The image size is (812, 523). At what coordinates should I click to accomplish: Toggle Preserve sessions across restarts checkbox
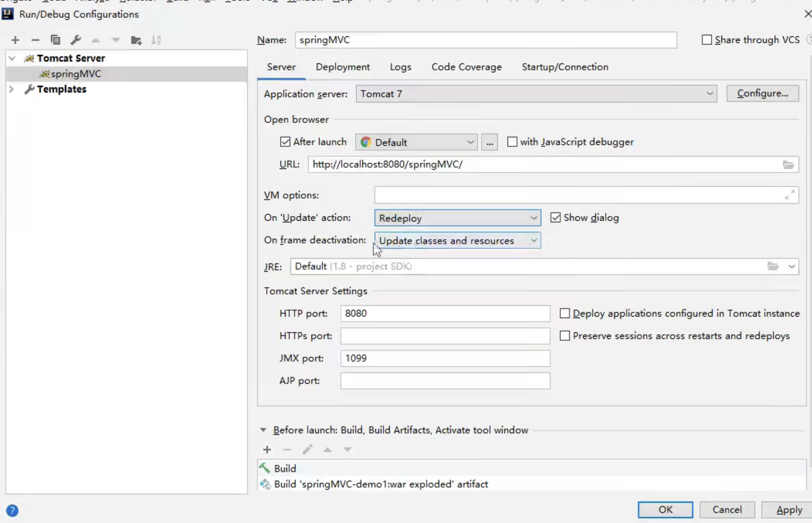pyautogui.click(x=565, y=336)
